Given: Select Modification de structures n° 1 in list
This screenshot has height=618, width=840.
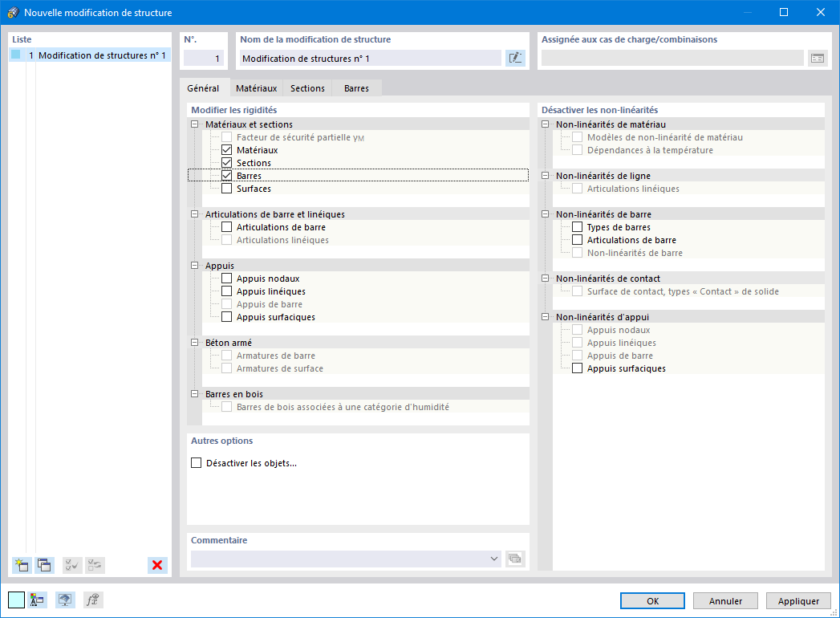Looking at the screenshot, I should 90,55.
